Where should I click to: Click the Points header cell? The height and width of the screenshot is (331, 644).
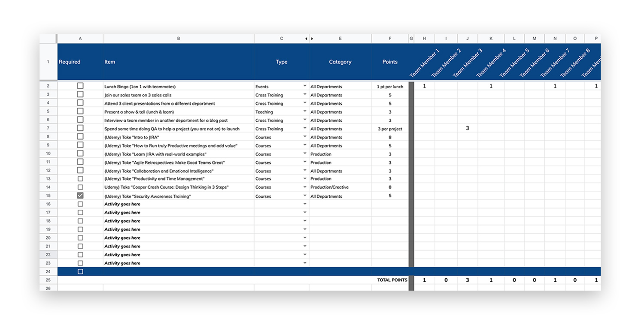(x=390, y=62)
